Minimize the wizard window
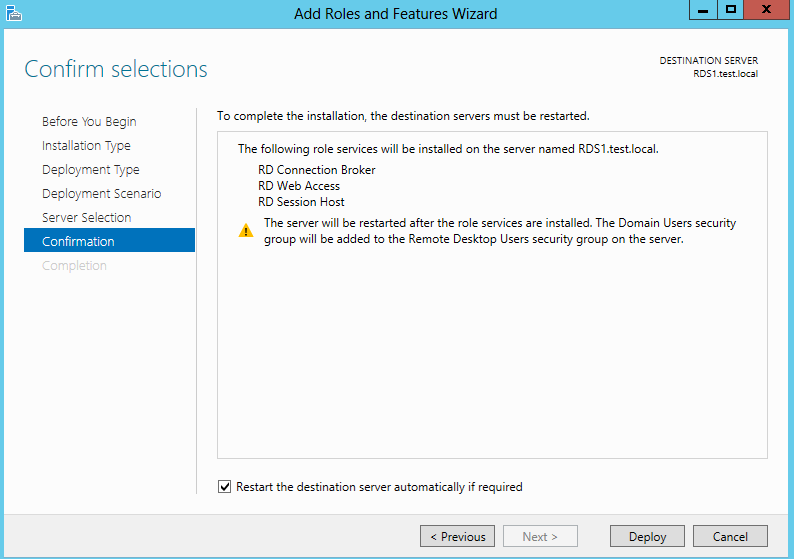Screen dimensions: 794x559 (x=703, y=10)
